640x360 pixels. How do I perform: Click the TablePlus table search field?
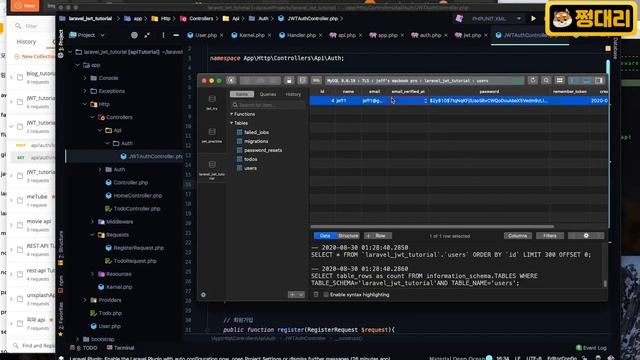point(268,105)
